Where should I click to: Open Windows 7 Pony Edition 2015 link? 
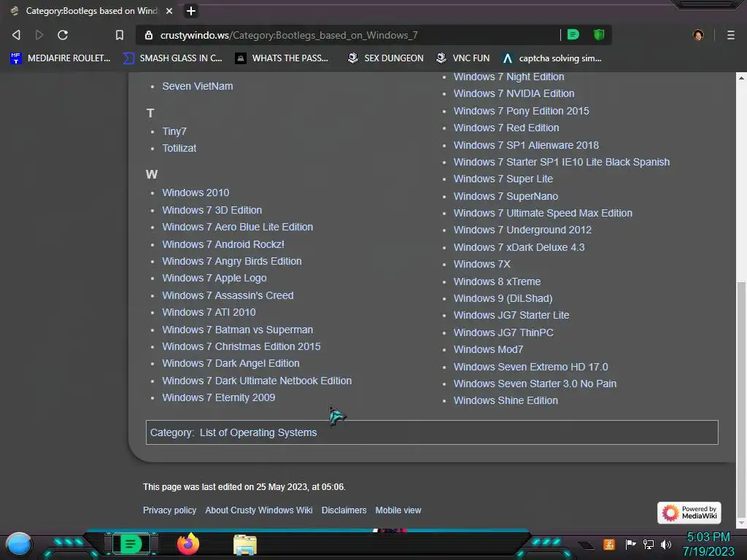(x=521, y=111)
